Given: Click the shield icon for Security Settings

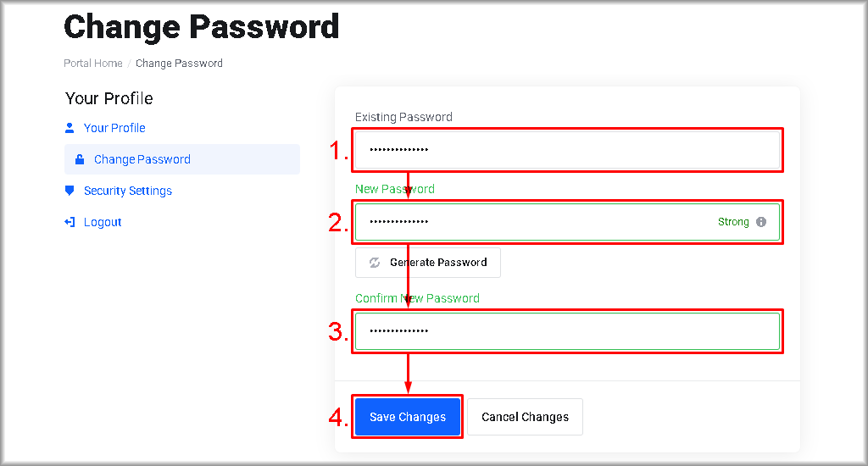Looking at the screenshot, I should pyautogui.click(x=70, y=191).
